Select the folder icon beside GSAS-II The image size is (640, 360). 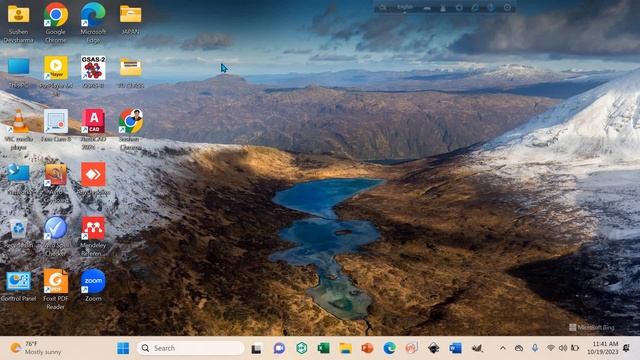(x=131, y=72)
